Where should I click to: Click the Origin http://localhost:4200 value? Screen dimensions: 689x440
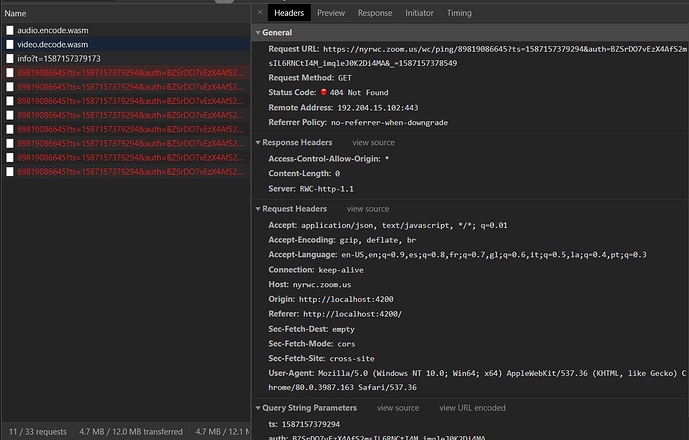click(346, 299)
